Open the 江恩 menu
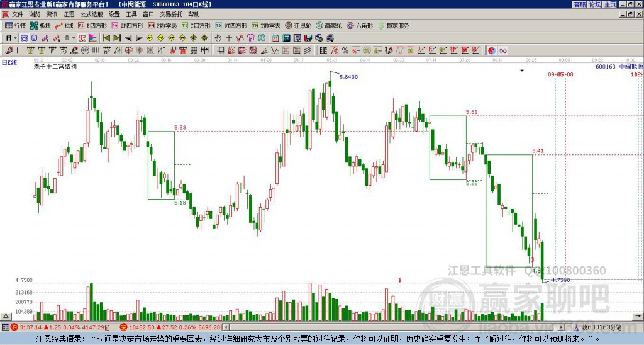 69,14
